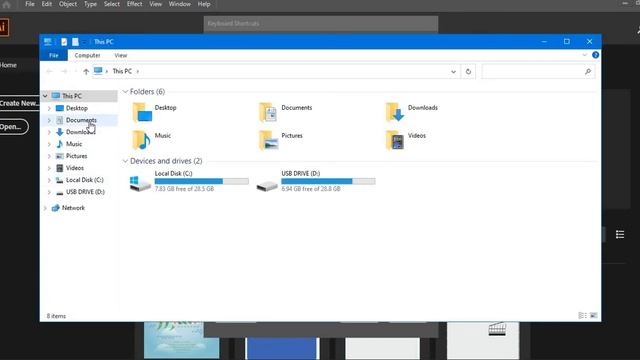Expand the Local Disk (C:) tree node
This screenshot has height=360, width=640.
click(x=49, y=180)
